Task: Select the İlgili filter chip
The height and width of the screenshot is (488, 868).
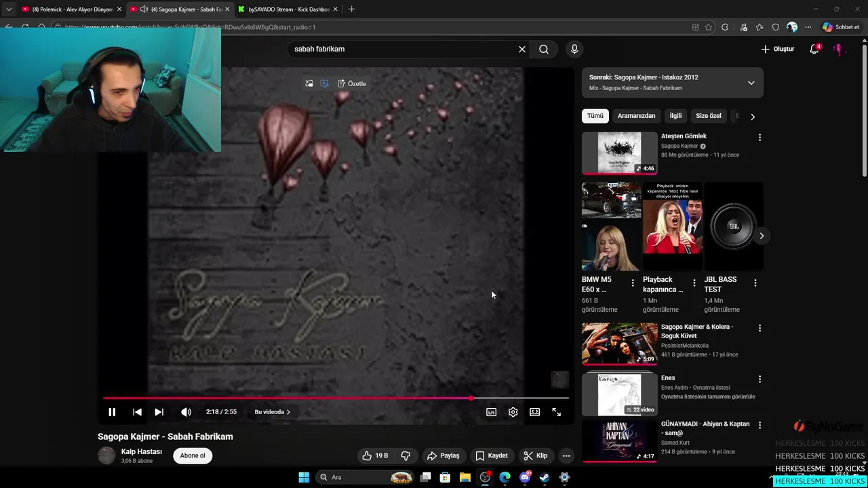Action: click(675, 116)
